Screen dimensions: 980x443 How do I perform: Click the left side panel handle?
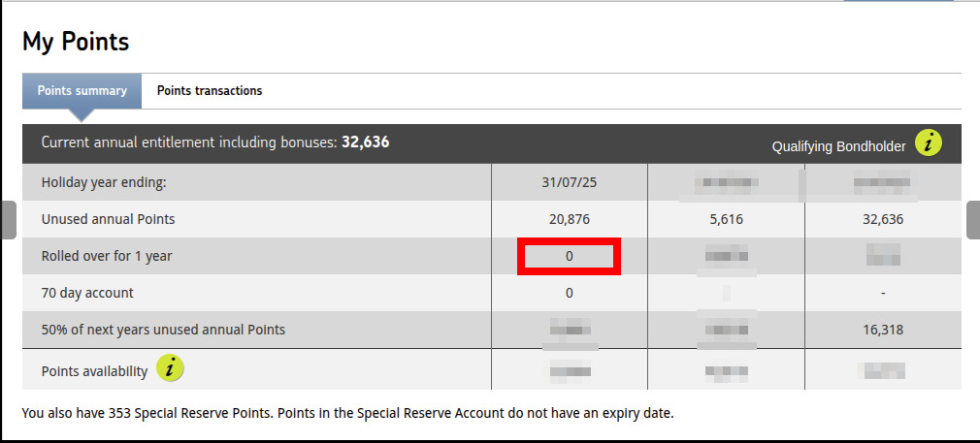[x=8, y=220]
